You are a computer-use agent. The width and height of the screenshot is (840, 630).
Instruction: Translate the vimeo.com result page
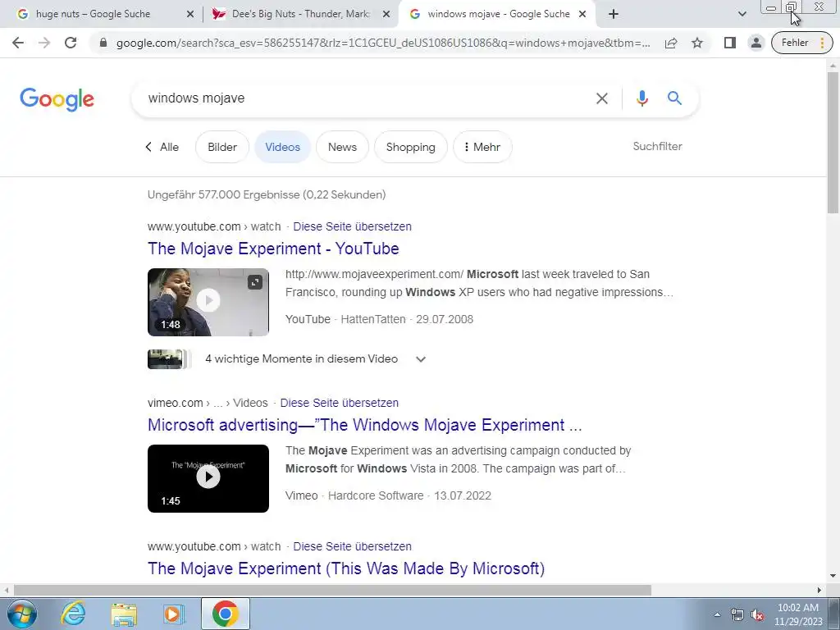point(339,403)
